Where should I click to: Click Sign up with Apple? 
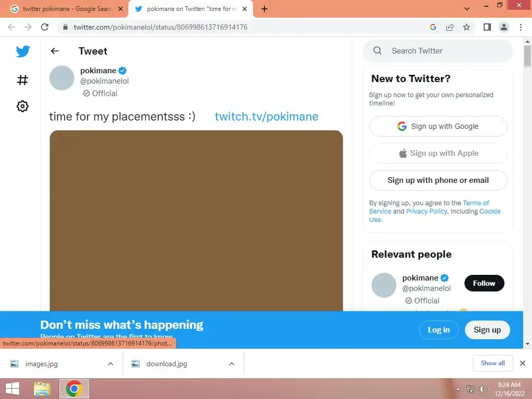pyautogui.click(x=438, y=153)
